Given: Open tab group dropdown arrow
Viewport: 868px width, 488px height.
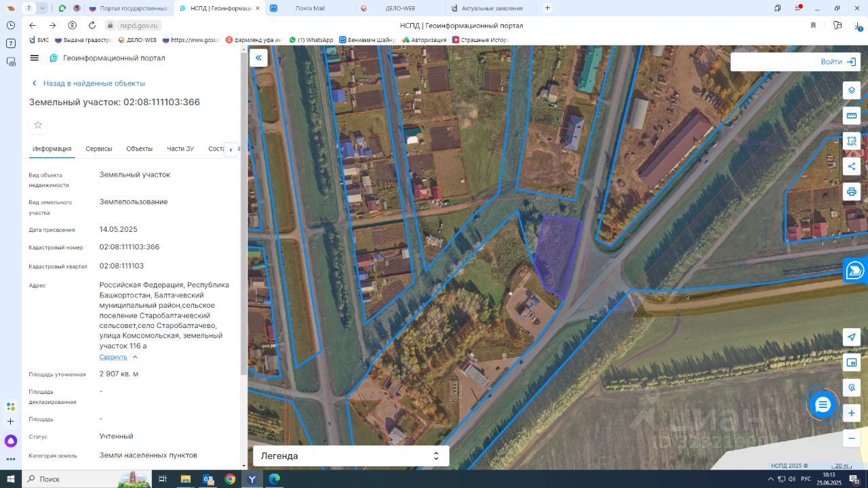Looking at the screenshot, I should (x=43, y=8).
